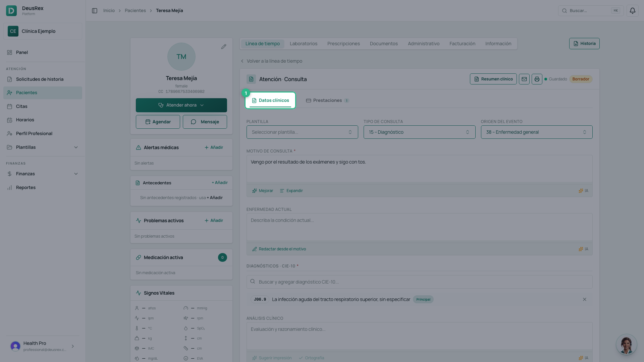Click Redactar desde el motivo
This screenshot has width=644, height=362.
click(279, 249)
